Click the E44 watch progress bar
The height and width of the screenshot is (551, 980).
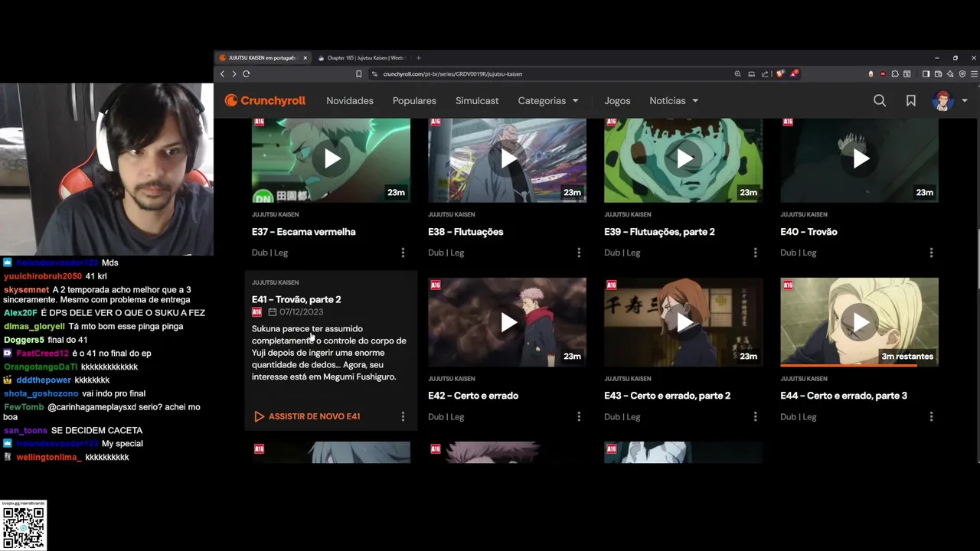pyautogui.click(x=859, y=365)
